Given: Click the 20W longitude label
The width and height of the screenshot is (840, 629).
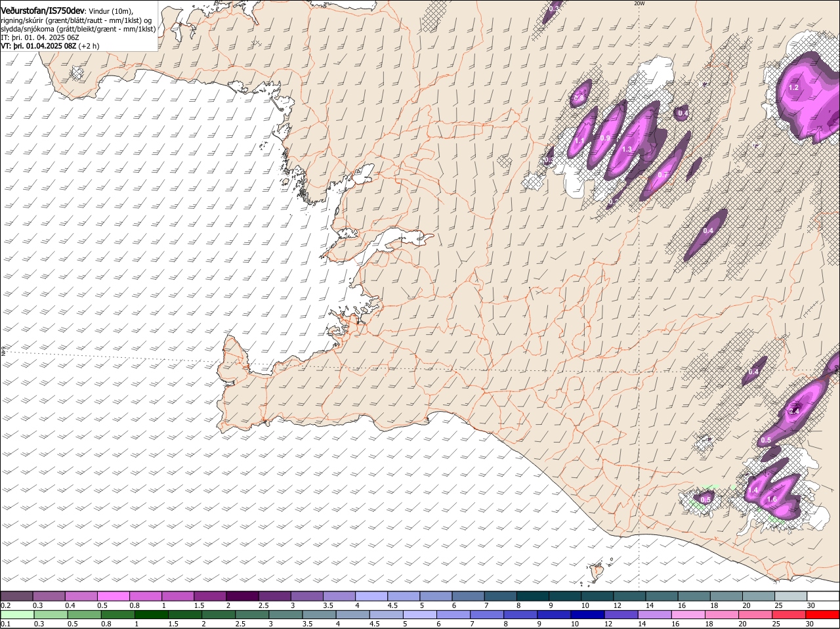Looking at the screenshot, I should point(639,4).
